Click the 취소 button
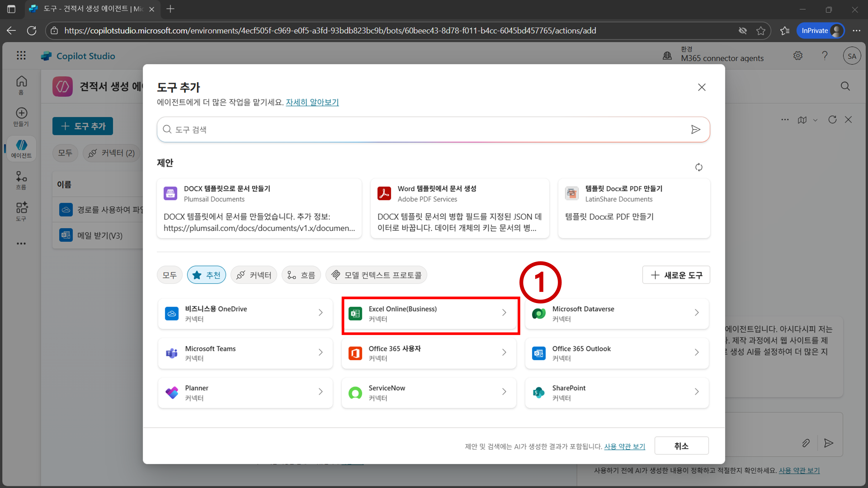 (x=681, y=446)
